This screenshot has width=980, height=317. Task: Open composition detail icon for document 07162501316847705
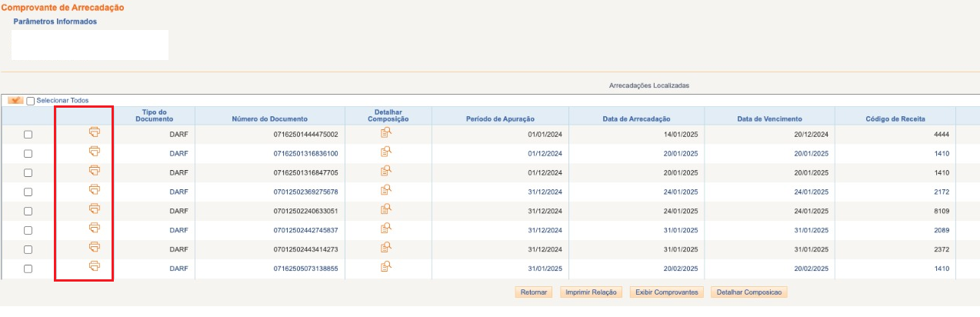[386, 171]
